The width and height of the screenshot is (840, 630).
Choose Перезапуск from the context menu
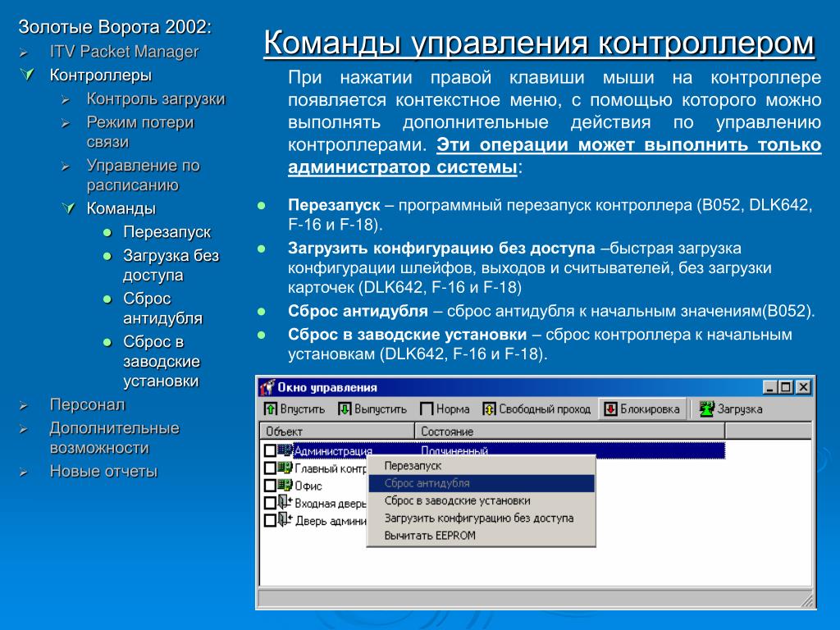[x=481, y=466]
